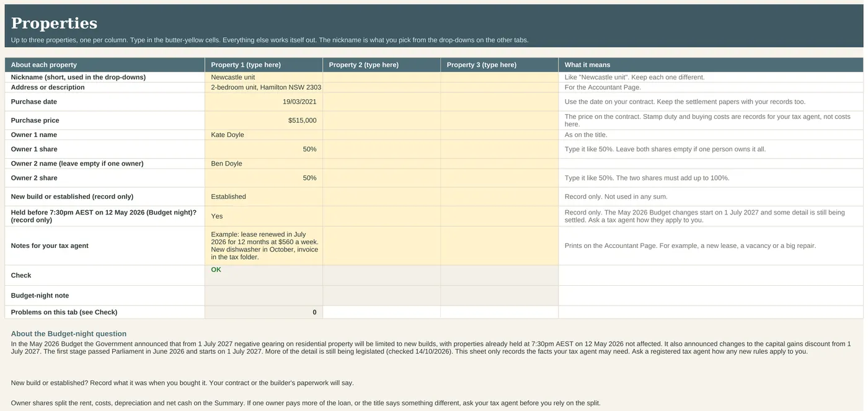This screenshot has height=411, width=868.
Task: Click the 'Property 3 (type here)' header
Action: tap(499, 64)
